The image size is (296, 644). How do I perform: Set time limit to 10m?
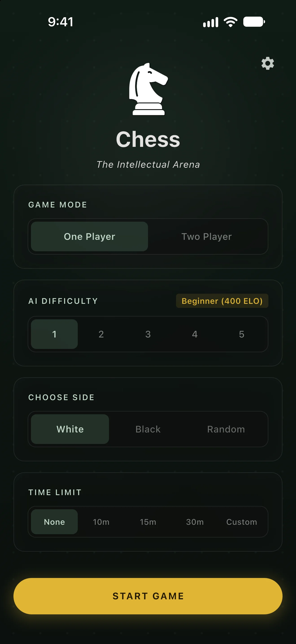(x=101, y=522)
